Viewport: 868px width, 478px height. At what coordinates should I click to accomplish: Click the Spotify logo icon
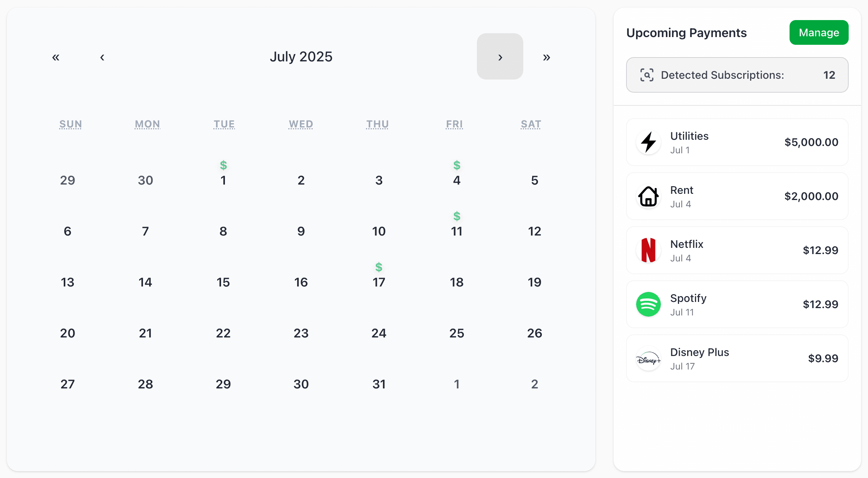[648, 304]
